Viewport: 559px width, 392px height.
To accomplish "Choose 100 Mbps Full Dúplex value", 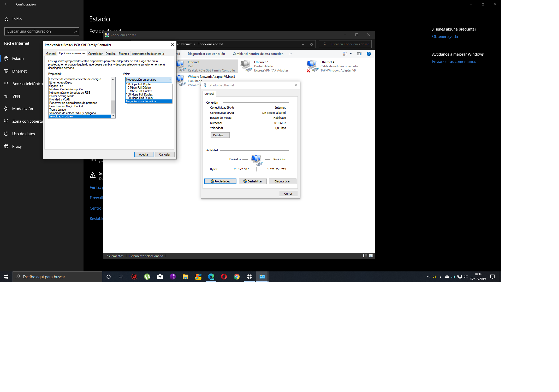I will 148,94.
